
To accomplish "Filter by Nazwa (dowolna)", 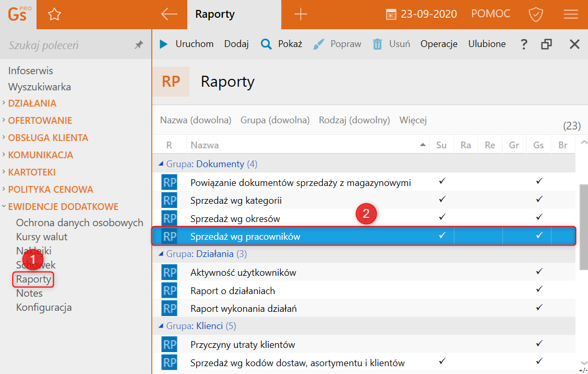I will point(195,120).
